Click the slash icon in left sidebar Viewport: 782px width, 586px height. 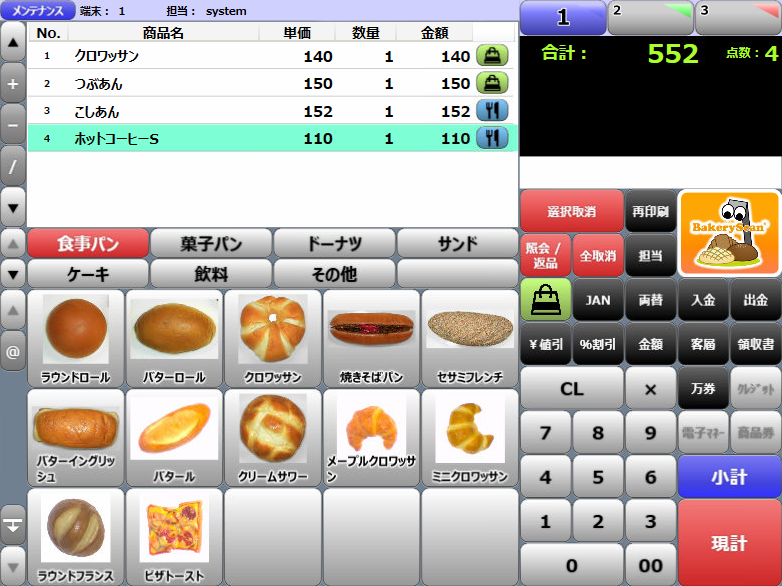(13, 167)
